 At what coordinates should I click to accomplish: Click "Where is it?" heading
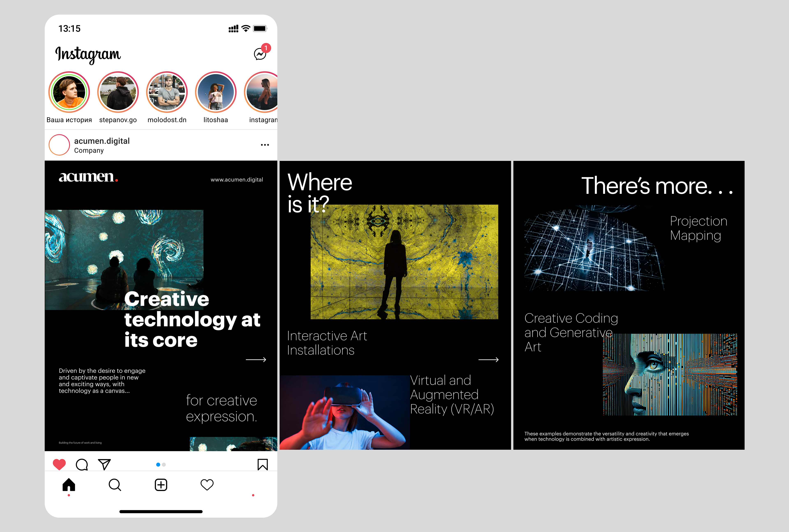point(320,193)
